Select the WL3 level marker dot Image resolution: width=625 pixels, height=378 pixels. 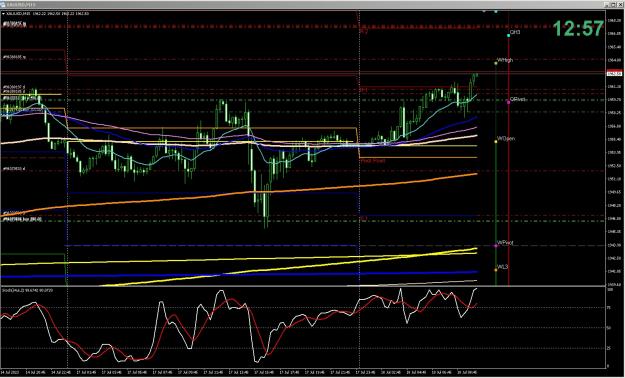coord(496,270)
